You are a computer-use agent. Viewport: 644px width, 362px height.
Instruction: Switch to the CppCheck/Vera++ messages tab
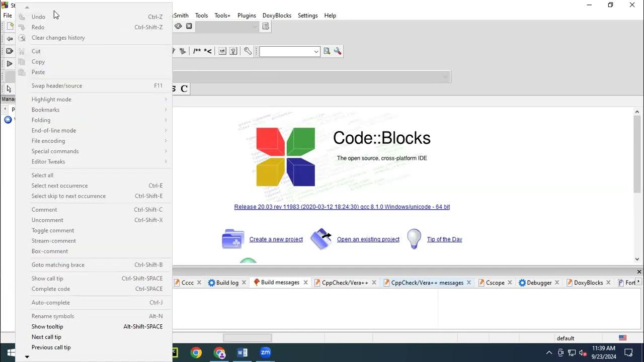tap(427, 283)
